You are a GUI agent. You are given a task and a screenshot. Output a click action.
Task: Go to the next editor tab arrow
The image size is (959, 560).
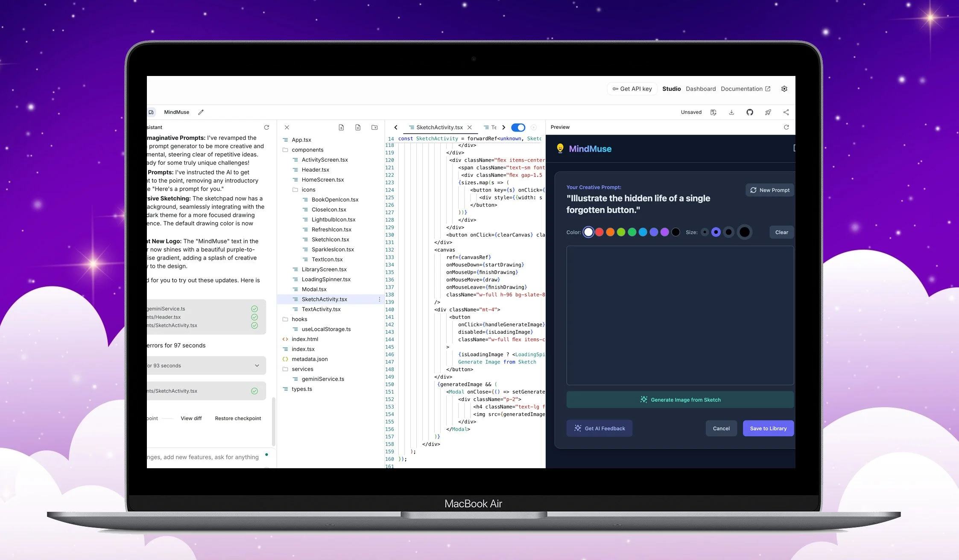[503, 127]
